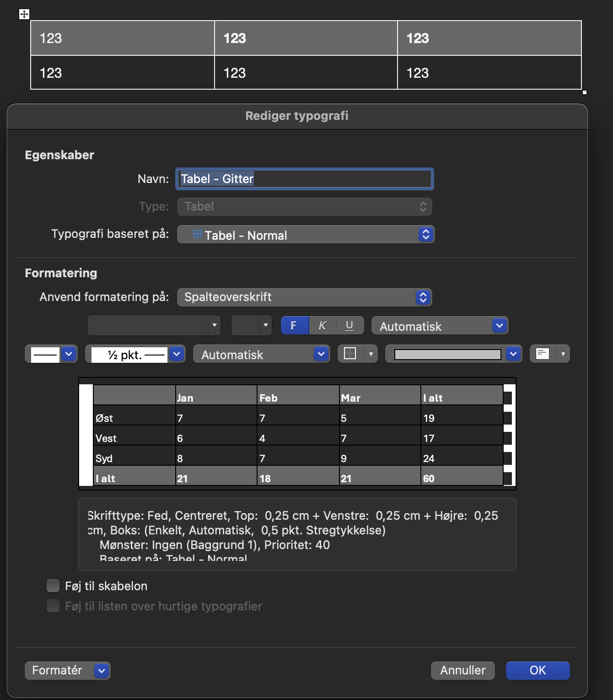Enable 'Føj til skabelon'

53,585
